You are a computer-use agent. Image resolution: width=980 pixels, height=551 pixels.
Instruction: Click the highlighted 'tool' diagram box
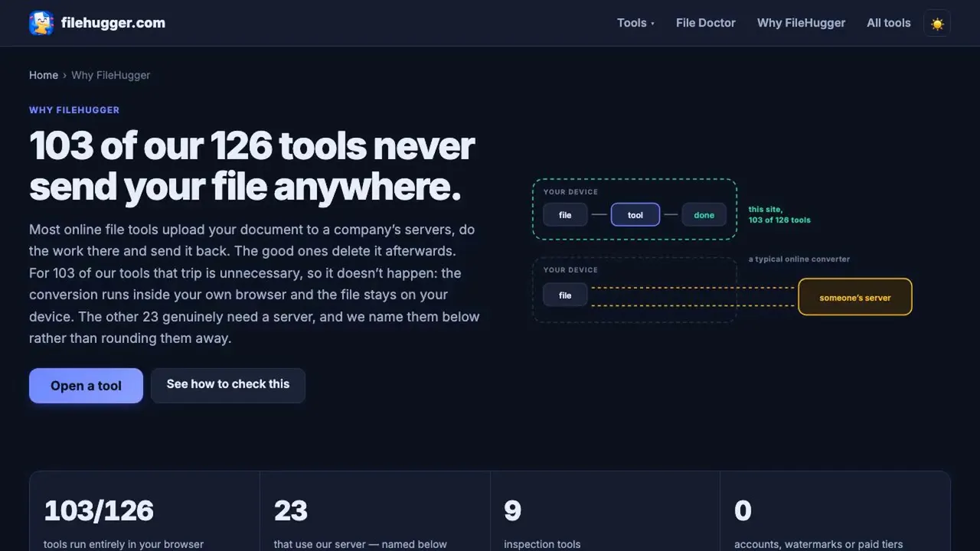[635, 215]
